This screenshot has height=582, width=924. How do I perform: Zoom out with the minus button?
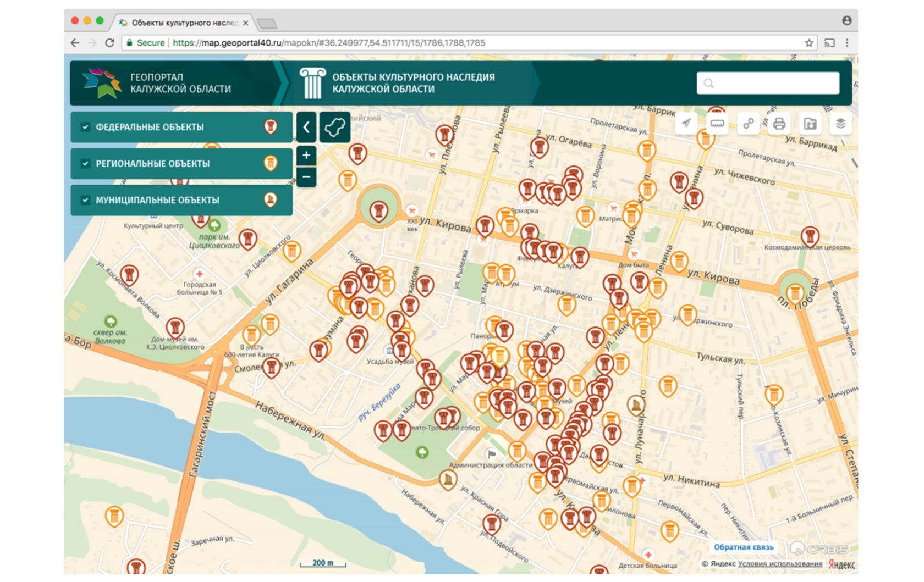pyautogui.click(x=306, y=177)
